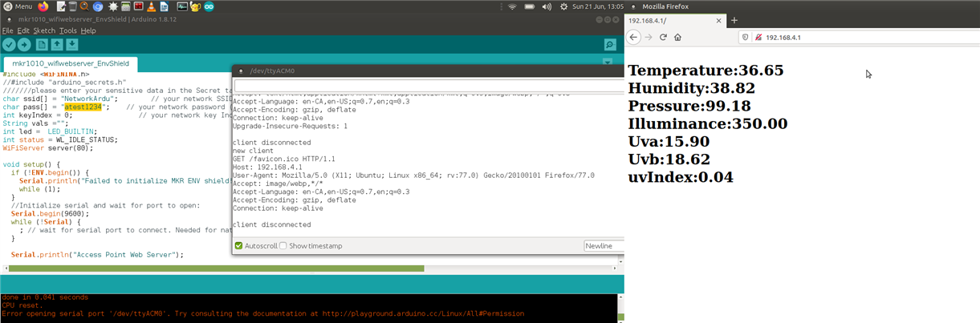The image size is (980, 323).
Task: Click the Firefox tracking protection shield icon
Action: [745, 37]
